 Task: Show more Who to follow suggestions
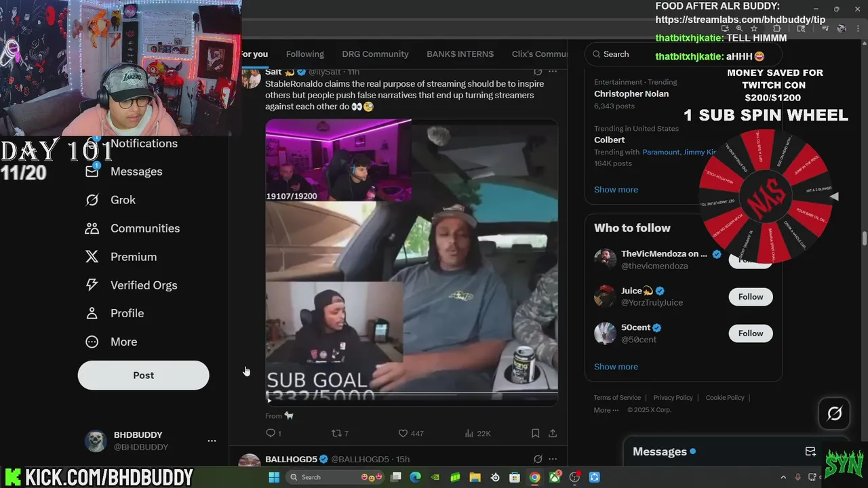pos(616,367)
